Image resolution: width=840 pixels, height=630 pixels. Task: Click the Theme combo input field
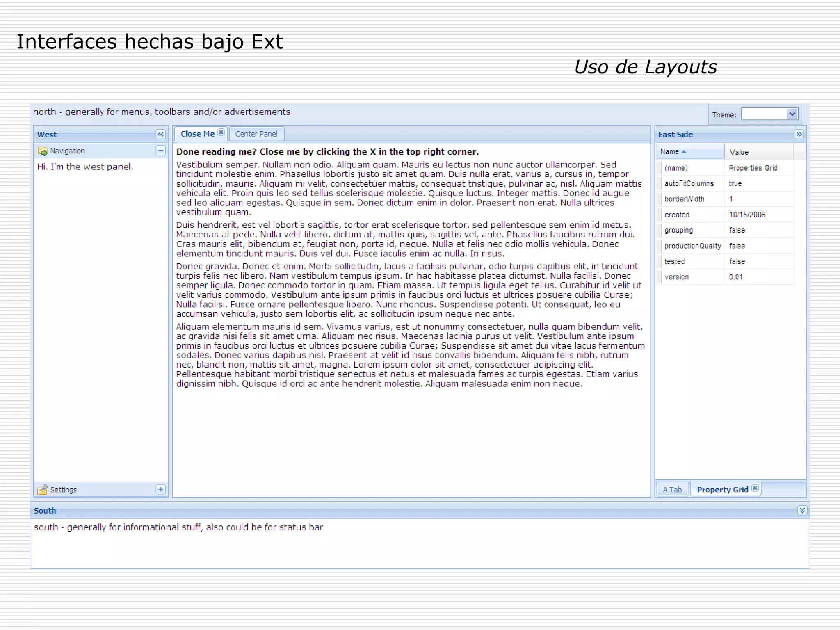coord(765,114)
